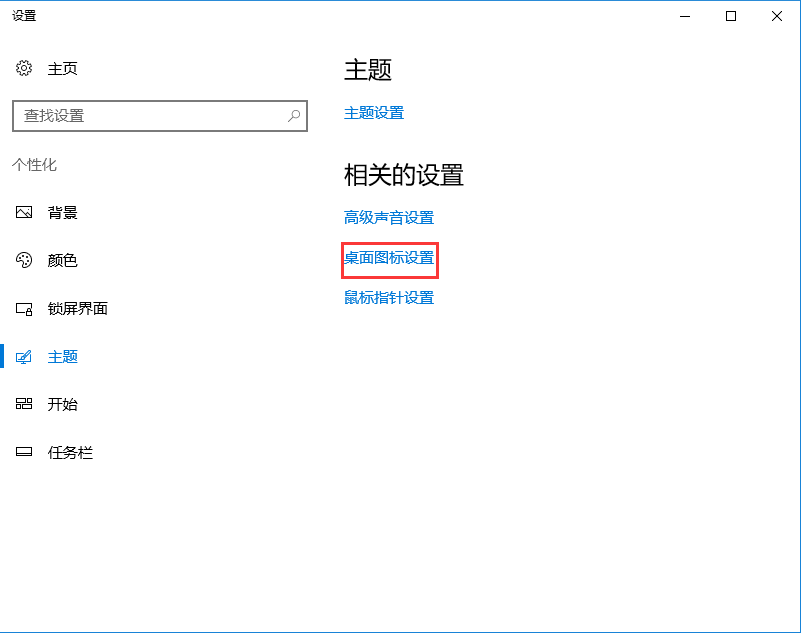801x633 pixels.
Task: Click the magnifier search icon
Action: point(294,116)
